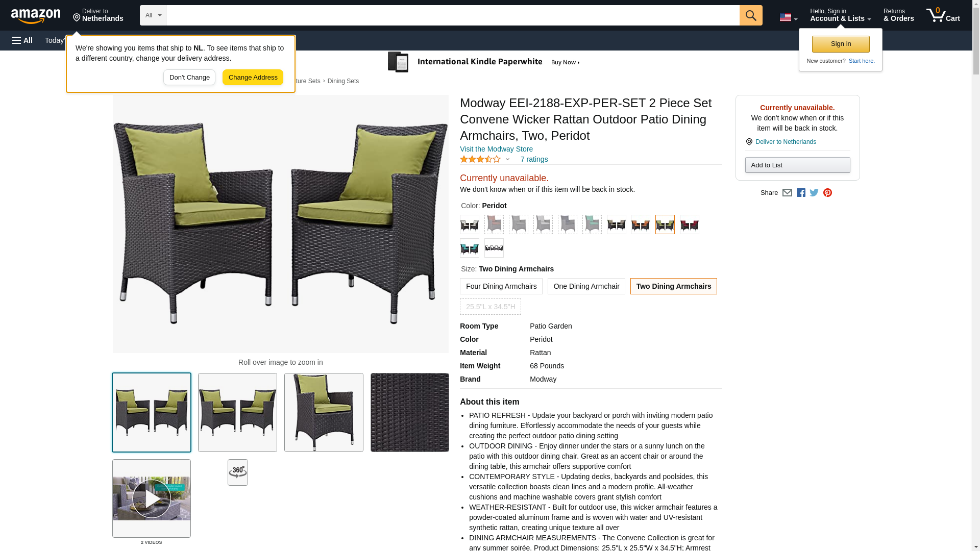The width and height of the screenshot is (980, 551).
Task: Play the product video thumbnail
Action: click(x=152, y=498)
